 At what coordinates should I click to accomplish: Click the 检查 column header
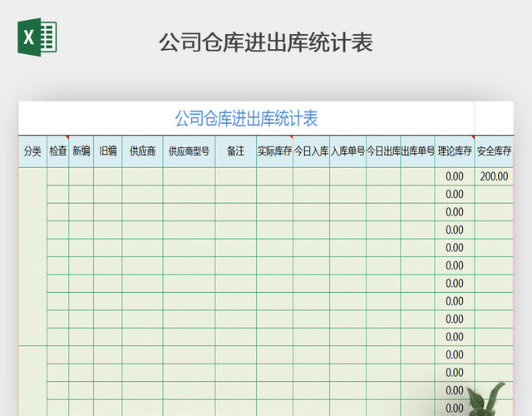tap(58, 151)
